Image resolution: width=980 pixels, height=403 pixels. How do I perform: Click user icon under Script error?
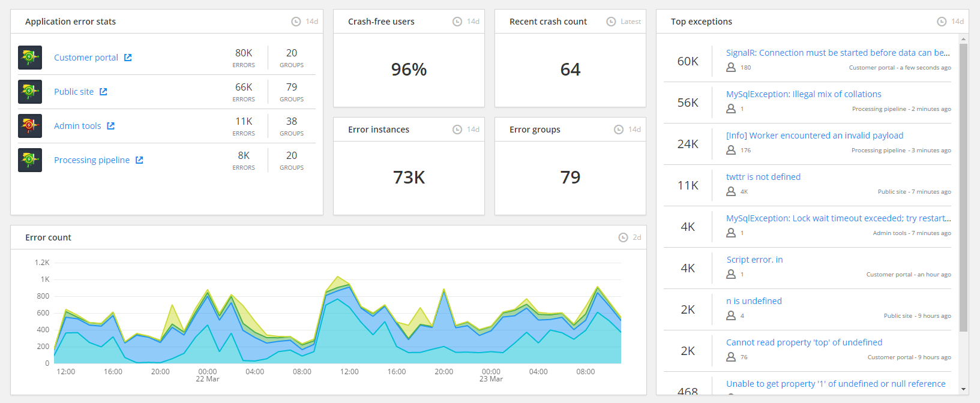pyautogui.click(x=731, y=274)
